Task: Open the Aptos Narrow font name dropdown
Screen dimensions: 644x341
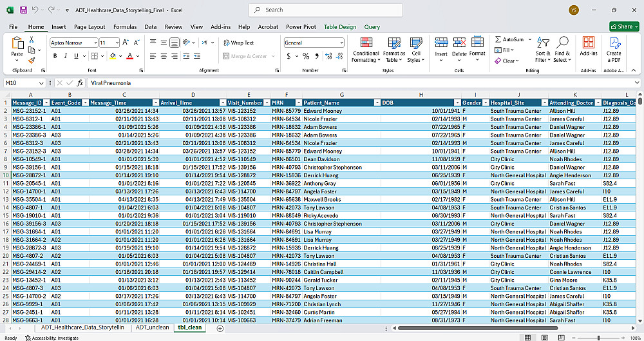Action: pyautogui.click(x=94, y=43)
